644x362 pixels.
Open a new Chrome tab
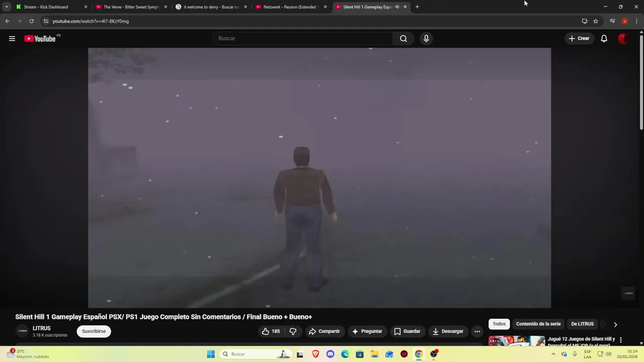coord(417,7)
